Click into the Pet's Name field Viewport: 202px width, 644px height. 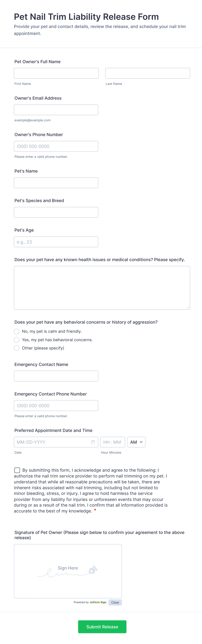point(56,183)
